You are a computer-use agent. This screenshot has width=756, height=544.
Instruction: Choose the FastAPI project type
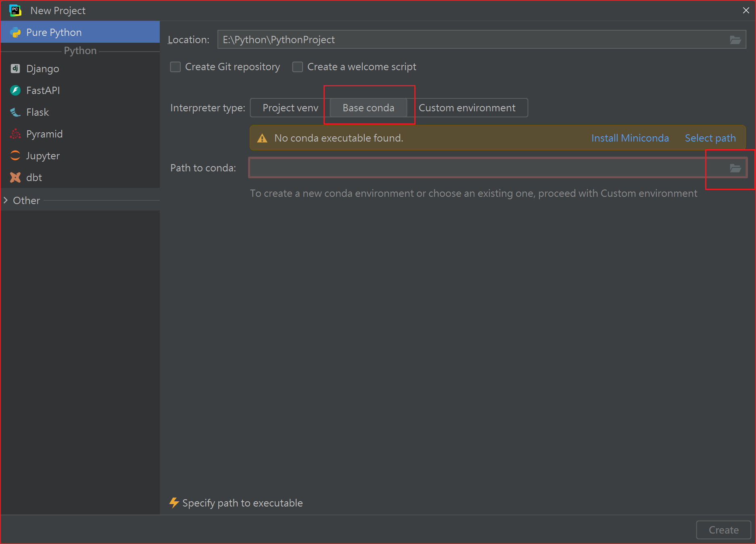click(x=80, y=90)
